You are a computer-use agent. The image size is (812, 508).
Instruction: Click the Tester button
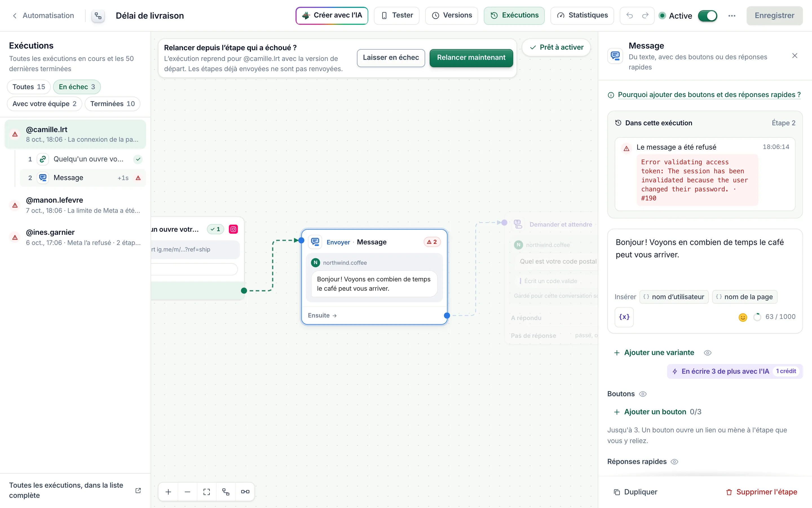(x=396, y=16)
